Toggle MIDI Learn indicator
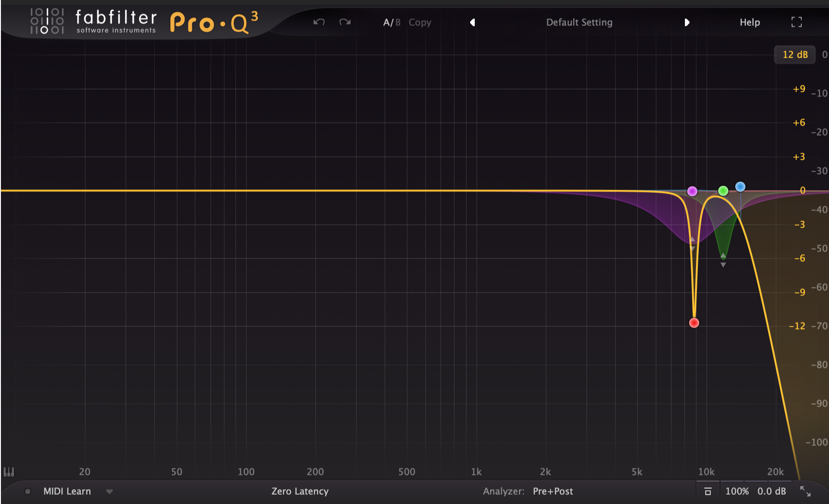Screen dimensions: 829x504 (x=28, y=492)
